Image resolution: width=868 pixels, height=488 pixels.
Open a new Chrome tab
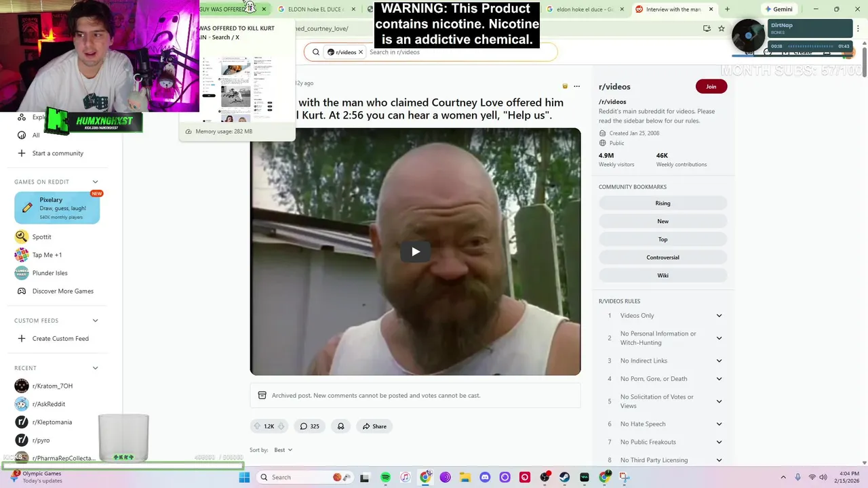pyautogui.click(x=727, y=9)
